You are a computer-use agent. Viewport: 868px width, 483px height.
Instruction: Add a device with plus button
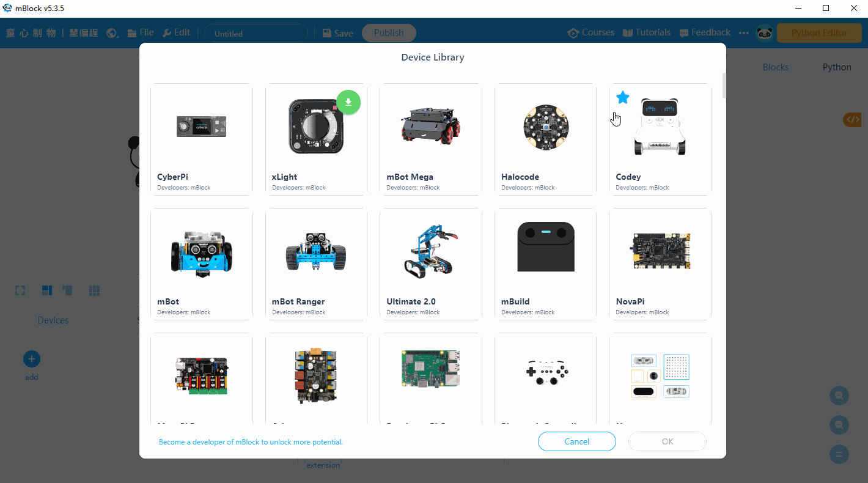[32, 359]
